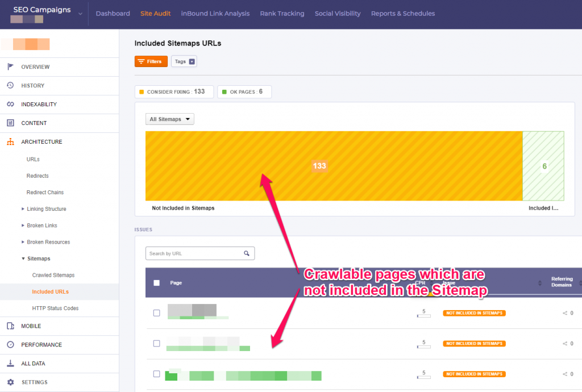
Task: Click the Settings gear icon
Action: point(10,382)
